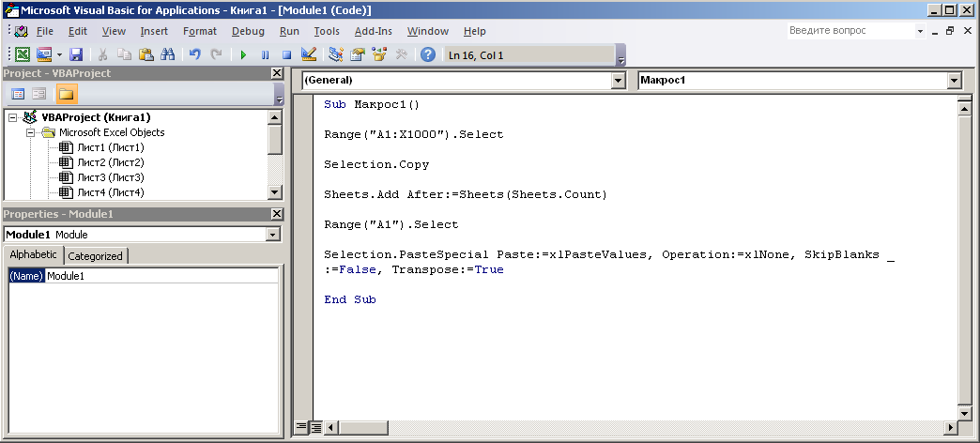
Task: Open the Insert object dropdown arrow
Action: click(x=59, y=55)
